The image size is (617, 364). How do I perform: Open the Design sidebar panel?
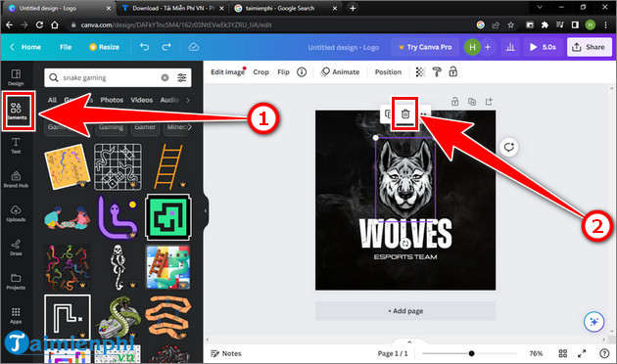click(x=16, y=77)
